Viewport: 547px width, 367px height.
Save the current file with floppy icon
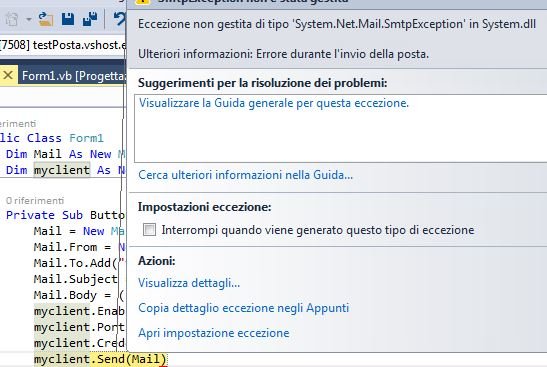pyautogui.click(x=68, y=19)
